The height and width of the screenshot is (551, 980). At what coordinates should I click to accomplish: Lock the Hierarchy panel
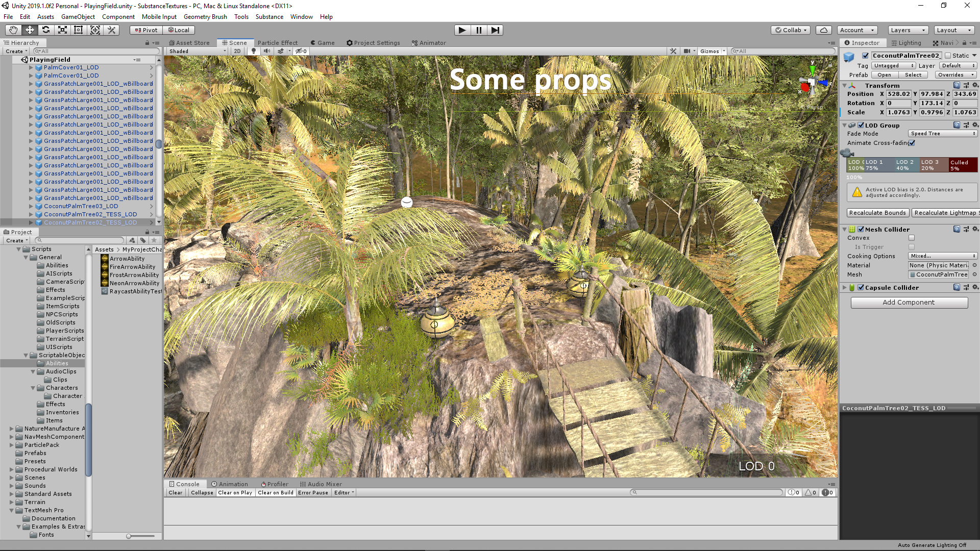(148, 43)
